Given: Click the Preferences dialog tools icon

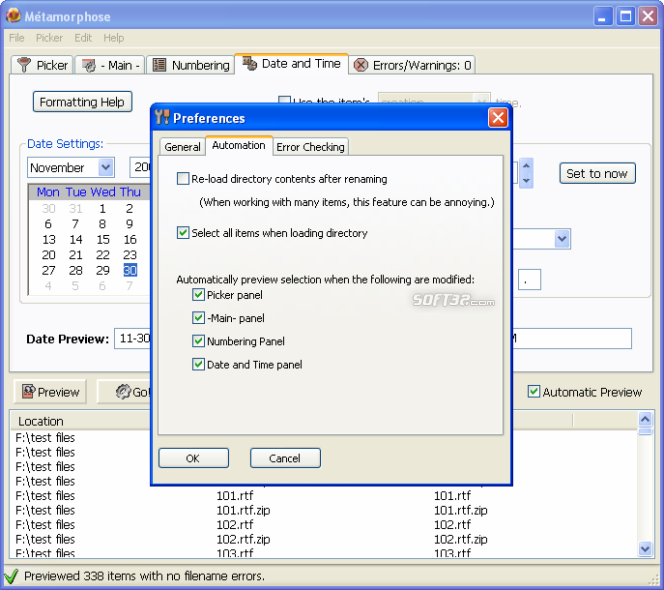Looking at the screenshot, I should coord(162,117).
